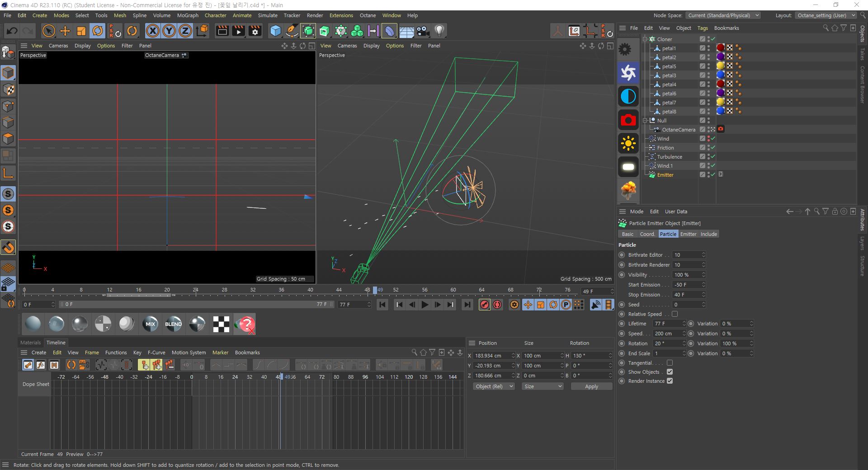
Task: Select the Move tool in top toolbar
Action: click(65, 31)
